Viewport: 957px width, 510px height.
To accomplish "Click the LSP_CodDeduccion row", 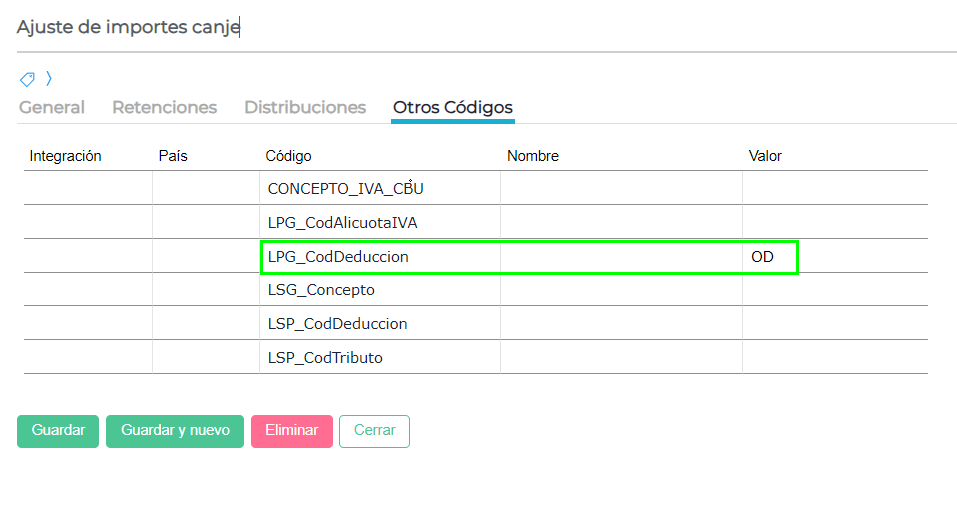I will pos(337,324).
